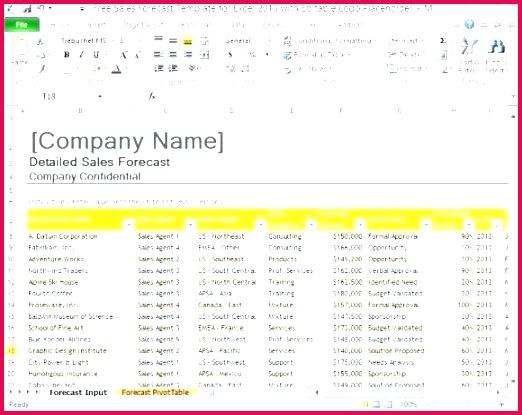This screenshot has height=415, width=522.
Task: Apply the yellow Fill Color swatch
Action: coord(96,69)
